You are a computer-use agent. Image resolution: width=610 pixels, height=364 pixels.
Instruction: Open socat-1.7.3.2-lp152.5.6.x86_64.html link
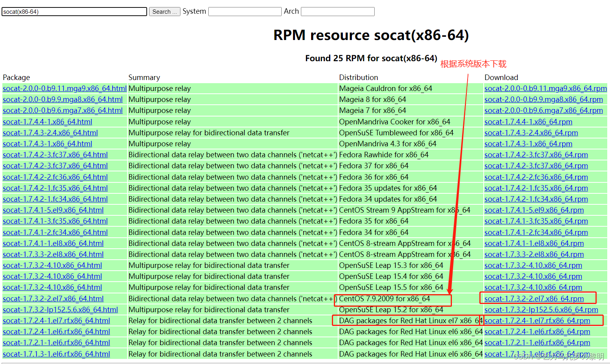tap(60, 310)
